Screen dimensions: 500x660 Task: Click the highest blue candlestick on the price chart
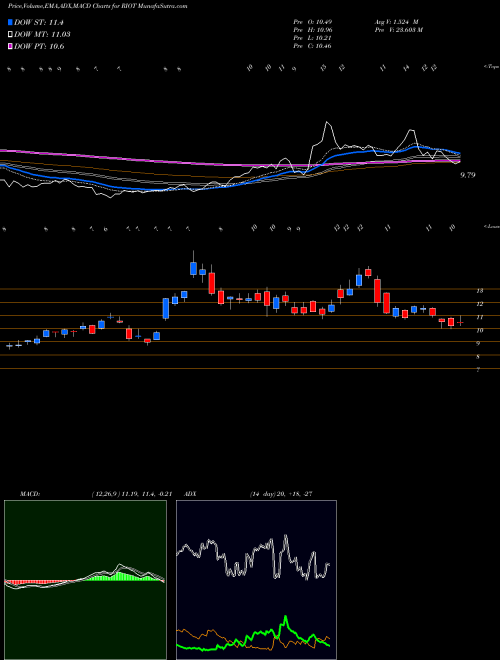[x=194, y=268]
